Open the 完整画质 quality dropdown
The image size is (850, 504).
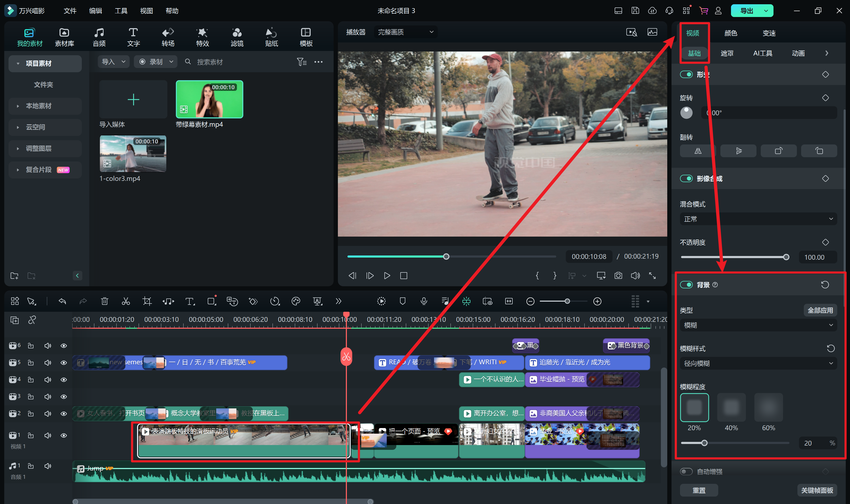click(406, 32)
